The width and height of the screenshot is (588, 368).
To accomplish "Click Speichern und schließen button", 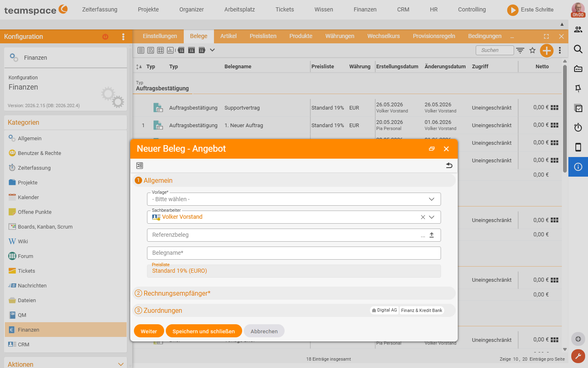I will 204,331.
